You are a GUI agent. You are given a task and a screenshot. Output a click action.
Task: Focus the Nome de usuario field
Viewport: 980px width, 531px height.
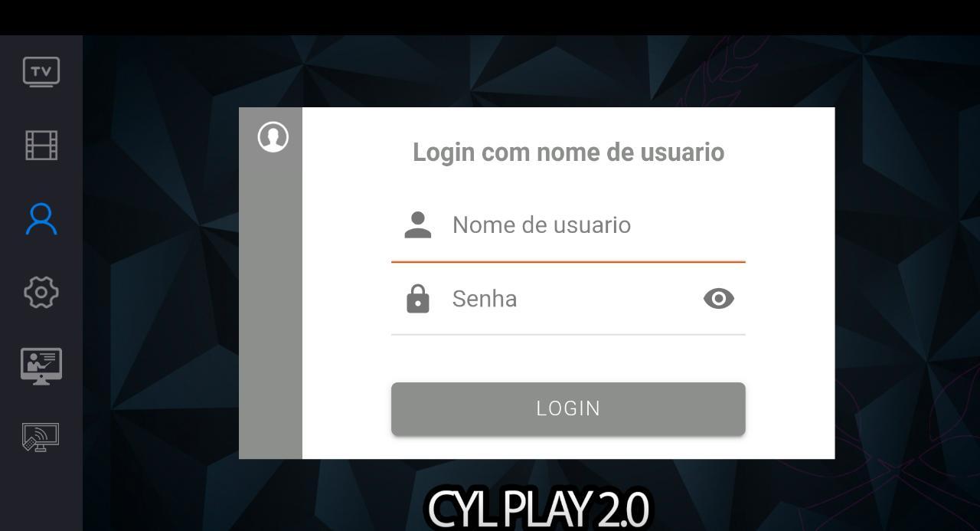click(568, 225)
